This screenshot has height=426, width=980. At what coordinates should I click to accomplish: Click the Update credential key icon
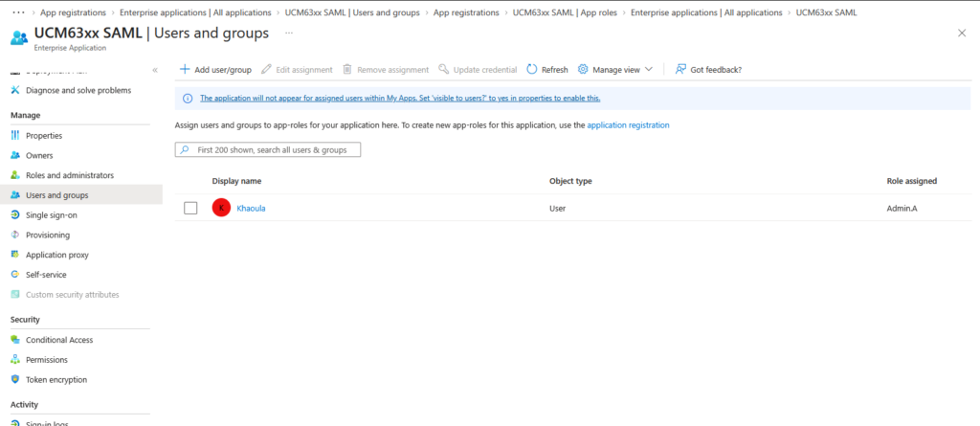click(444, 70)
